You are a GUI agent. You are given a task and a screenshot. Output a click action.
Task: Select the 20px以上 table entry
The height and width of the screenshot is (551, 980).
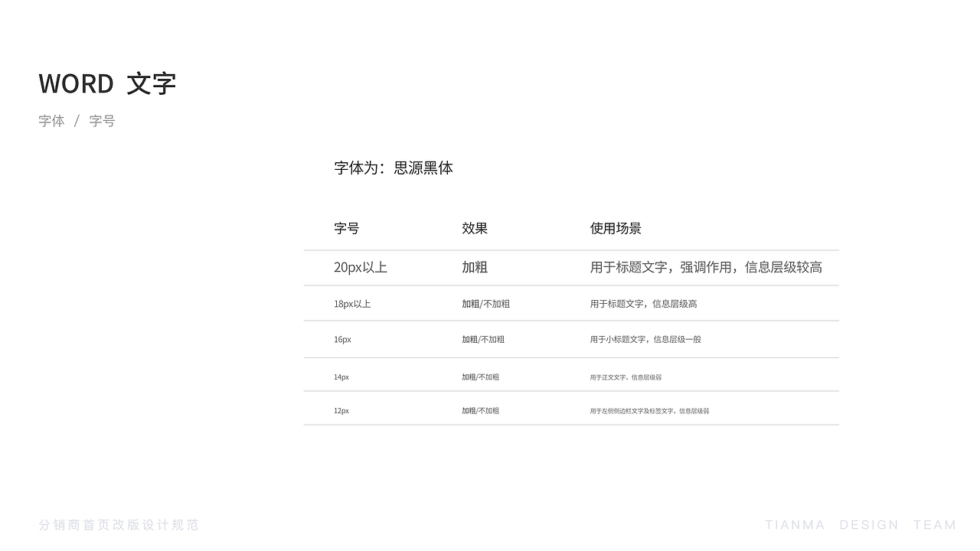click(x=361, y=267)
